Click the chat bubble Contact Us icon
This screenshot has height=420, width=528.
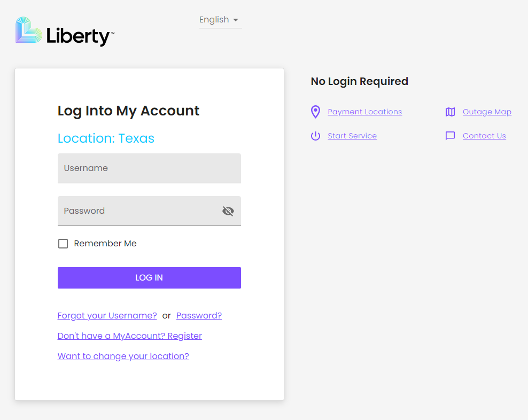click(450, 136)
